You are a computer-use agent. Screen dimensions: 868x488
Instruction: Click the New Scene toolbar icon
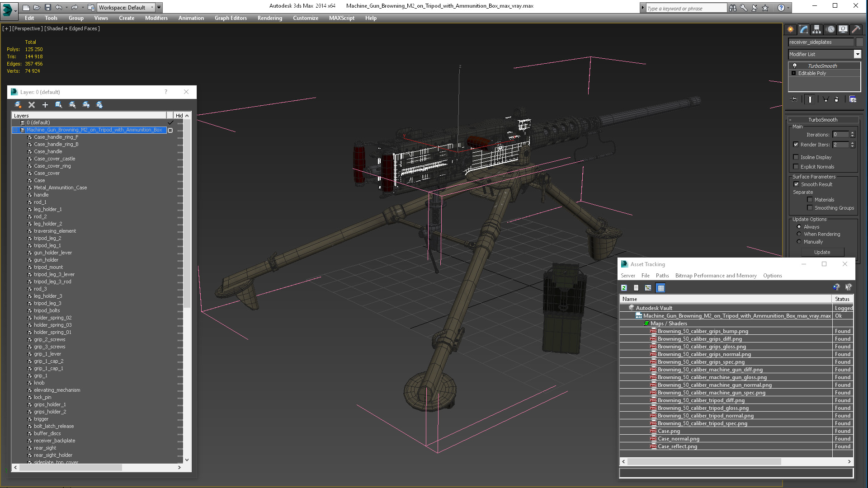pos(26,7)
